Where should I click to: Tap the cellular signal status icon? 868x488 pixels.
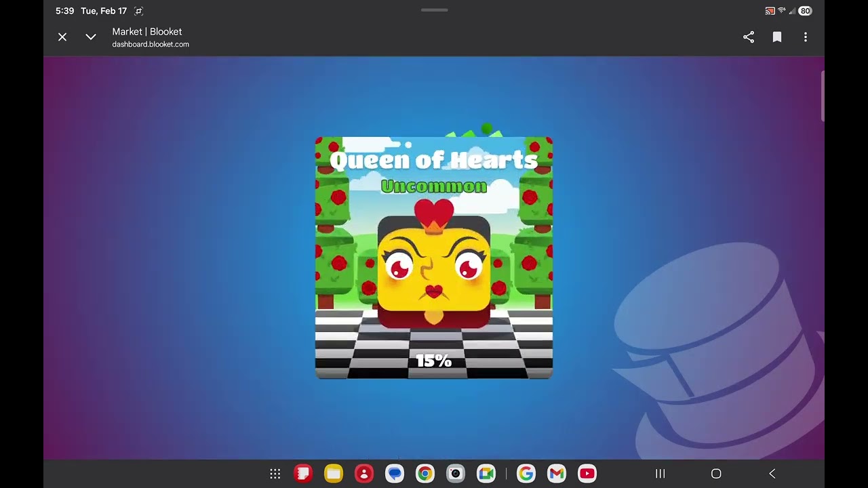[x=792, y=11]
